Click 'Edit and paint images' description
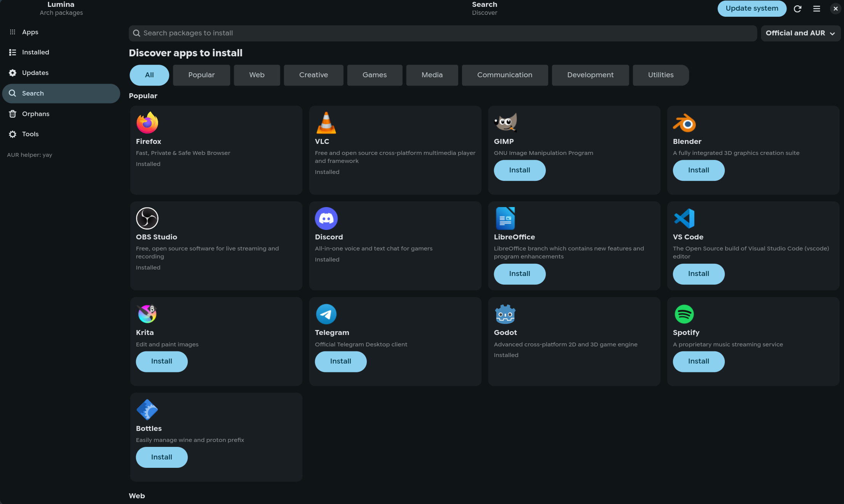Screen dimensions: 844x504 point(167,344)
